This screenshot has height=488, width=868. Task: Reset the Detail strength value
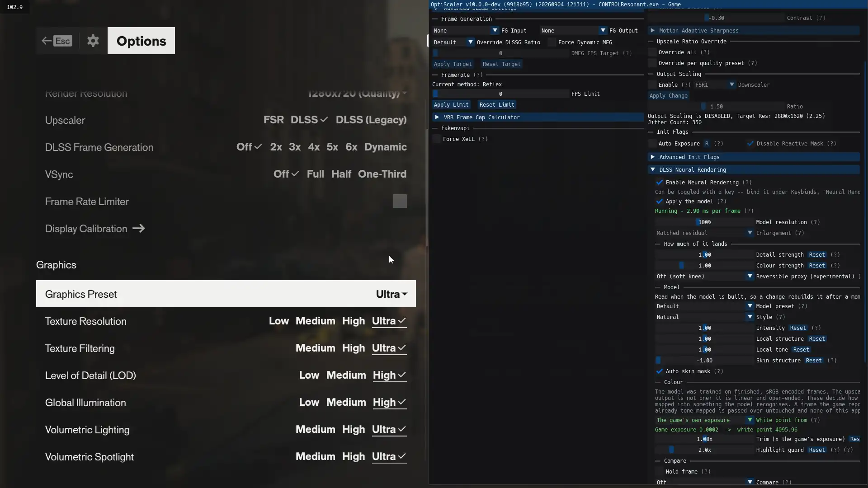point(817,255)
